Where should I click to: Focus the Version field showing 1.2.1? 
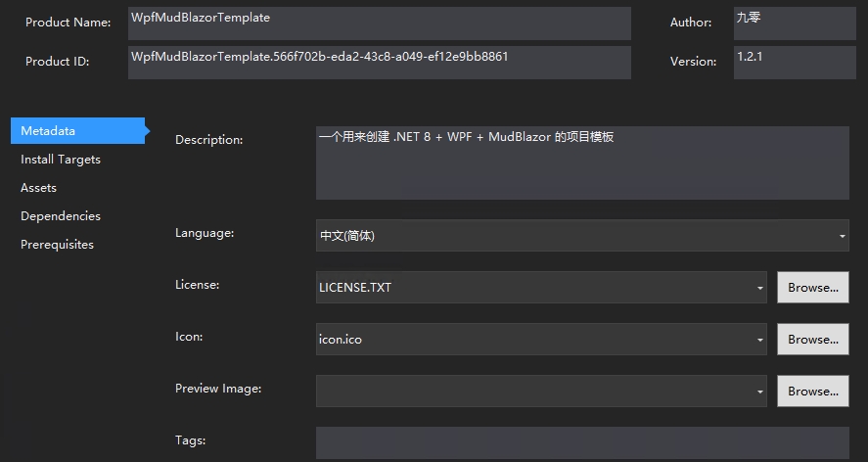point(795,62)
